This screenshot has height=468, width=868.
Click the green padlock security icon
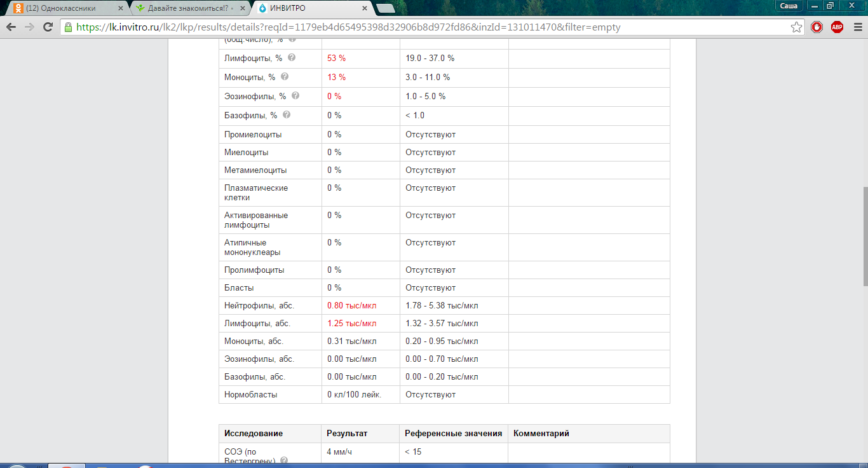pyautogui.click(x=68, y=27)
